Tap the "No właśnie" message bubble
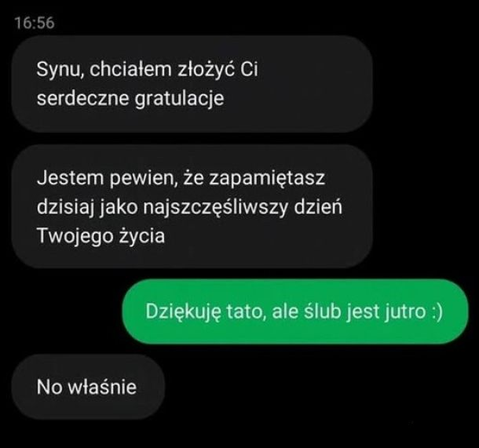 (88, 387)
